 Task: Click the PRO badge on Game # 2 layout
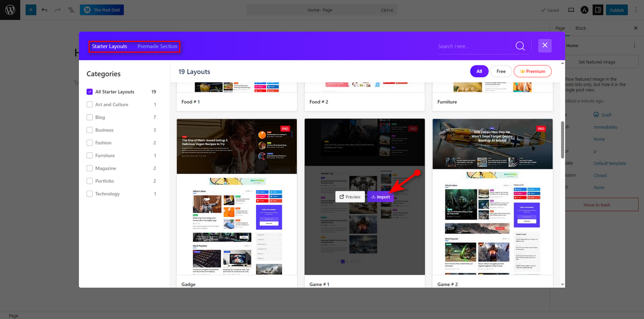tap(541, 129)
